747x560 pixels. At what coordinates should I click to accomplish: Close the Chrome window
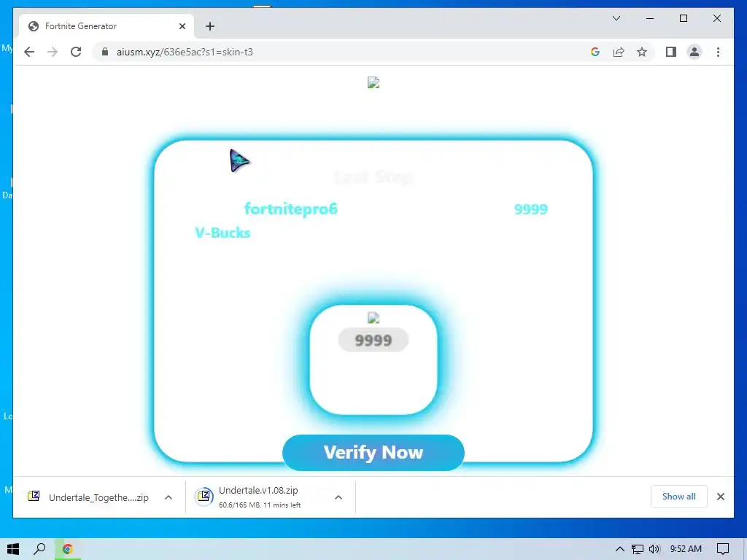[716, 18]
